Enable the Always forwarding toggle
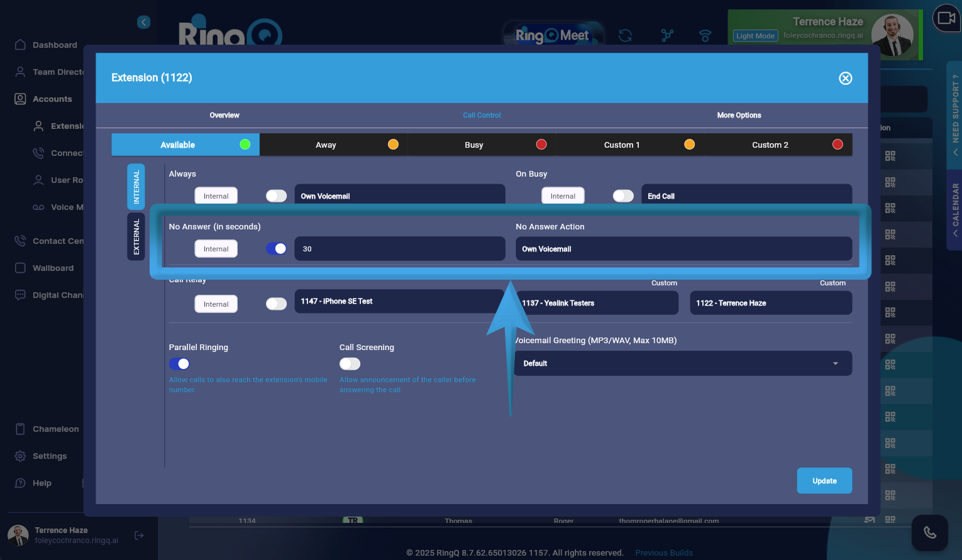Screen dimensions: 962x560 click(x=276, y=196)
